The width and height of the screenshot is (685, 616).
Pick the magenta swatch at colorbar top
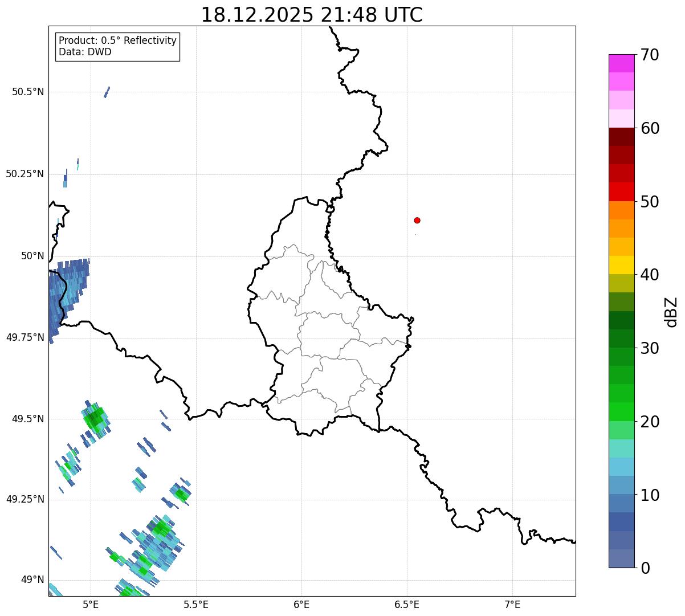click(621, 63)
